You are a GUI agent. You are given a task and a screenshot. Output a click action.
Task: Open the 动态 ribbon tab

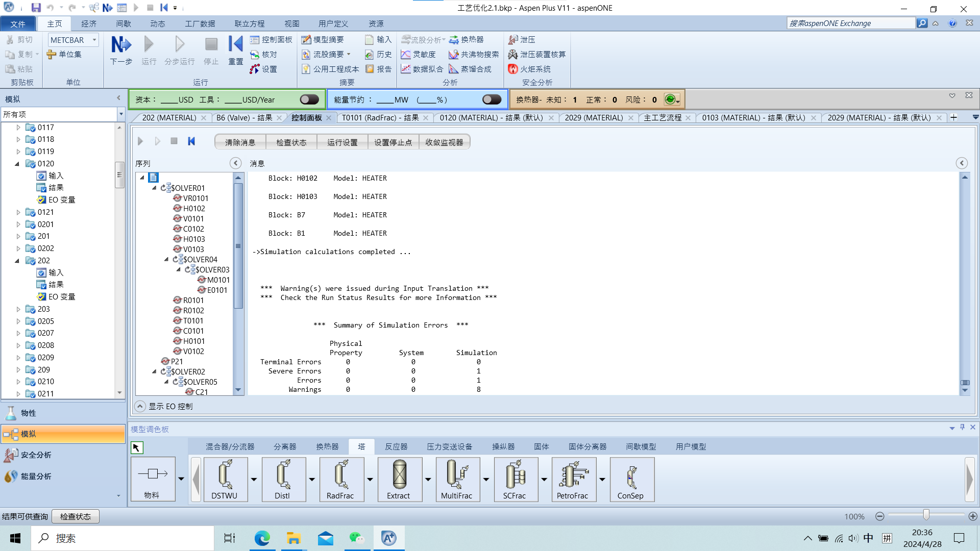(x=157, y=24)
